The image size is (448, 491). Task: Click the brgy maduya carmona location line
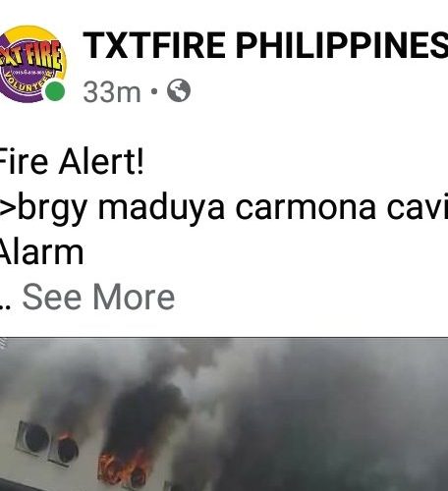(224, 208)
